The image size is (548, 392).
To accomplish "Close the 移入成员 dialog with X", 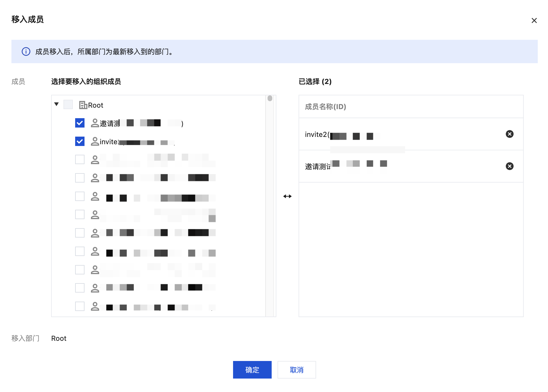I will click(534, 20).
